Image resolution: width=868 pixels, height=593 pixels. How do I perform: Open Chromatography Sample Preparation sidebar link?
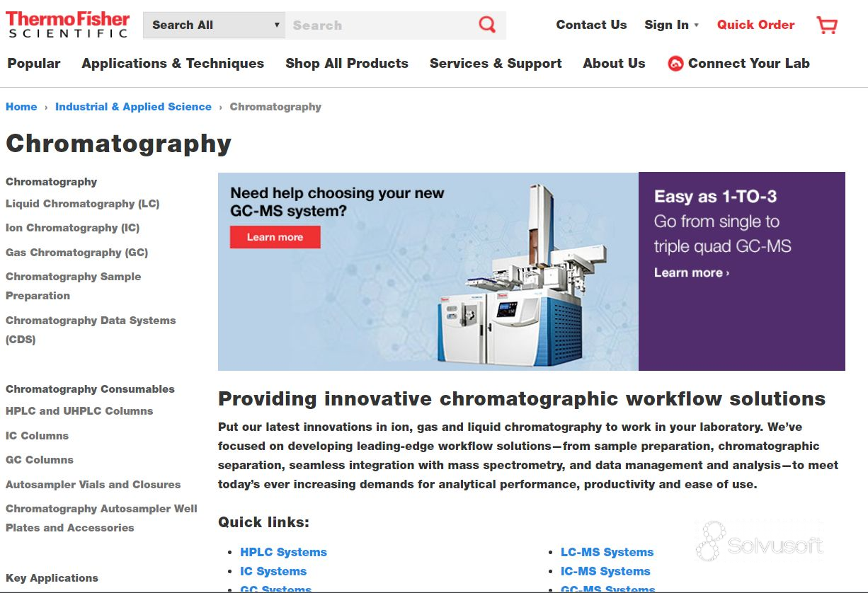[74, 286]
